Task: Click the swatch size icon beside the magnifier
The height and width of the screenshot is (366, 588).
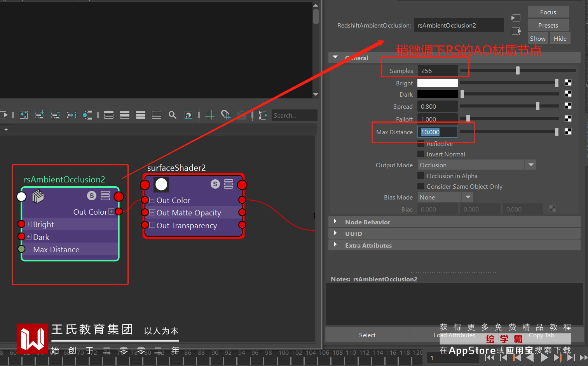Action: pyautogui.click(x=188, y=115)
